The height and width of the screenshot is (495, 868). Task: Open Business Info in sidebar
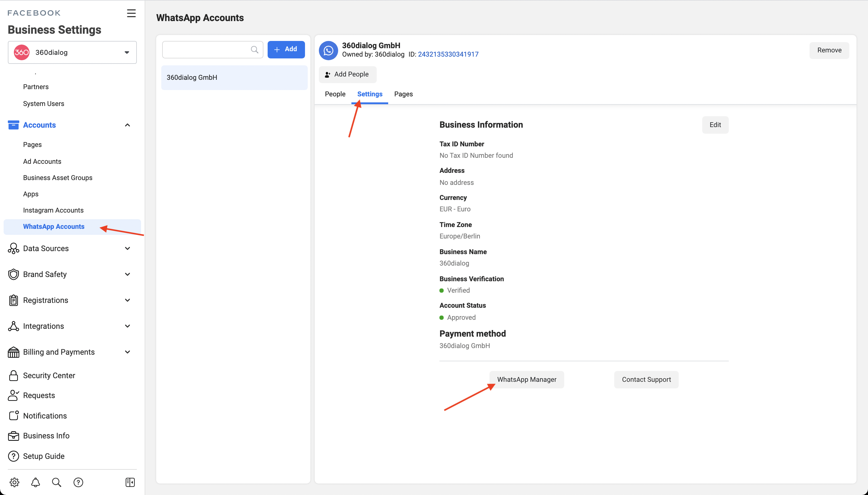point(46,435)
